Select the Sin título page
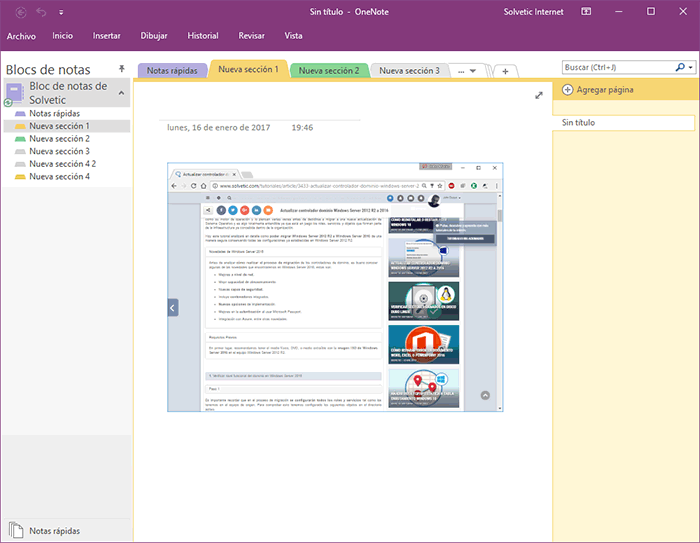The height and width of the screenshot is (543, 700). pos(624,122)
